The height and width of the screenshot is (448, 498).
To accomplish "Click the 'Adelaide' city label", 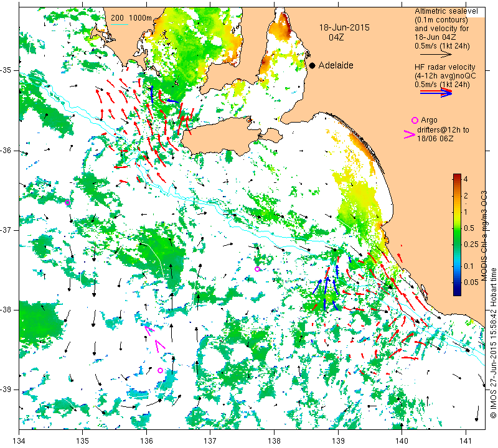I will 336,65.
